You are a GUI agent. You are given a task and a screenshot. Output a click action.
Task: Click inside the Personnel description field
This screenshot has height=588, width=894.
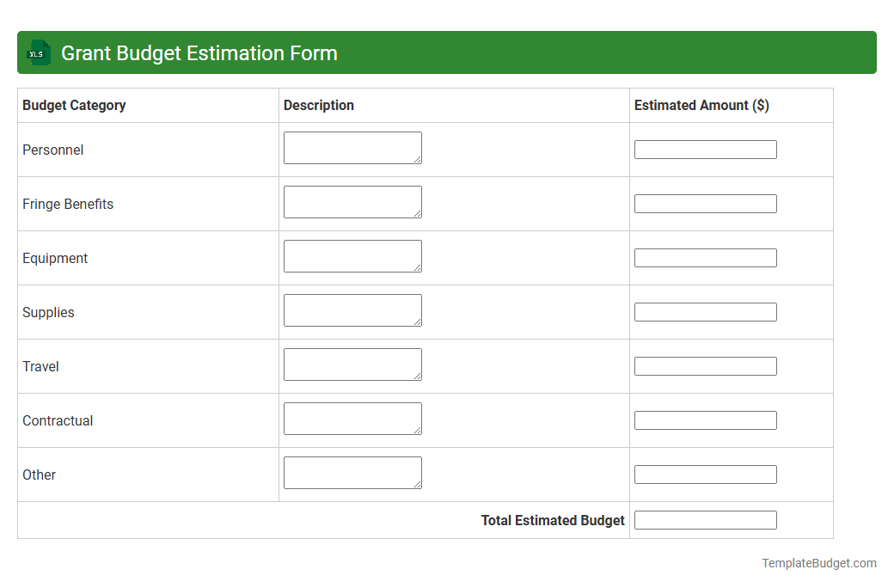point(352,147)
